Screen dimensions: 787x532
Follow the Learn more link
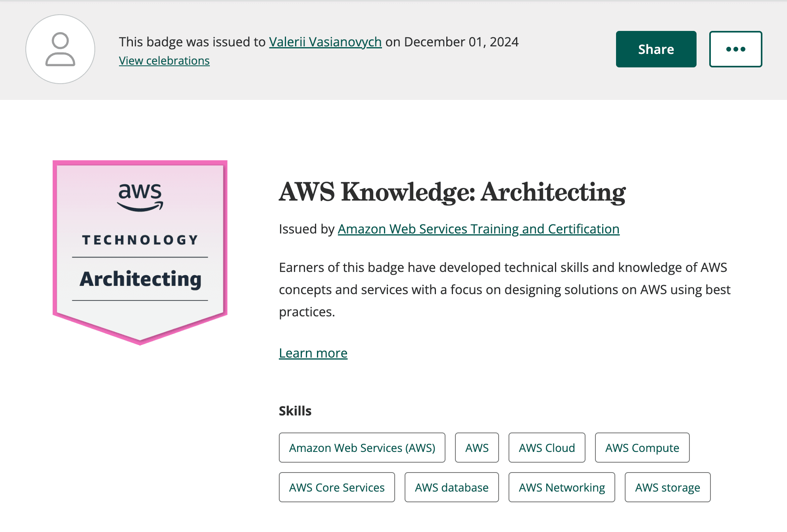[313, 353]
